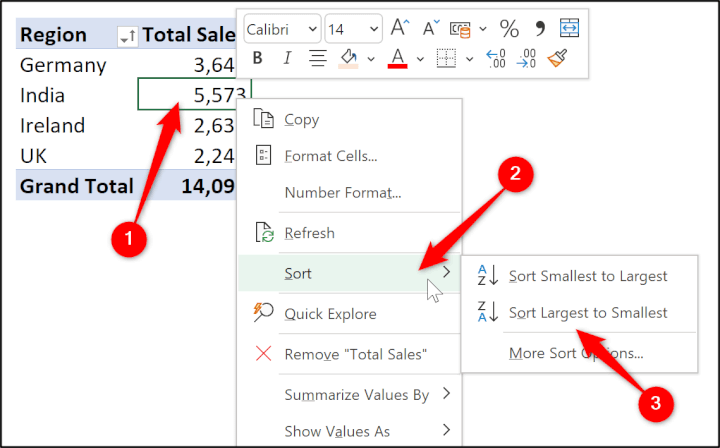This screenshot has height=448, width=720.
Task: Open Format Cells from context menu
Action: pyautogui.click(x=349, y=156)
